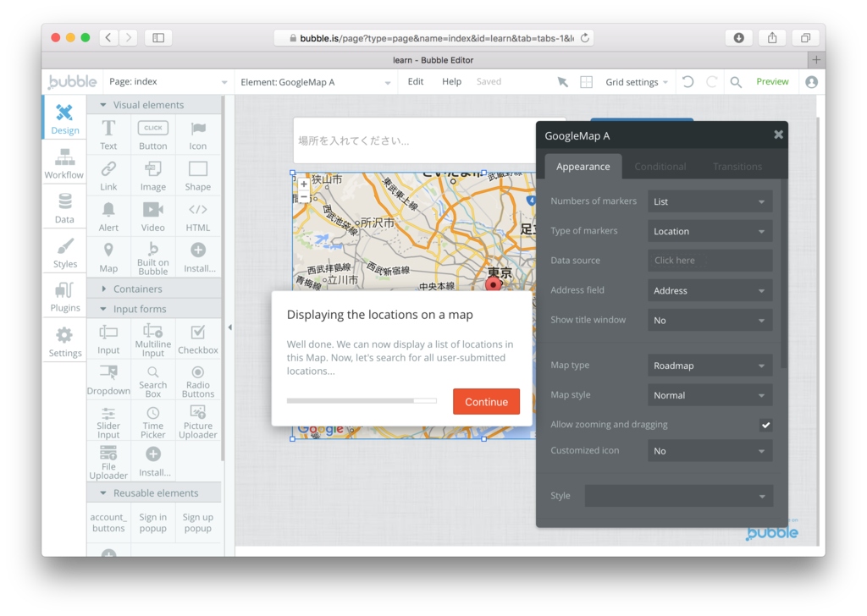Click the user account avatar icon
The image size is (867, 616).
point(811,82)
